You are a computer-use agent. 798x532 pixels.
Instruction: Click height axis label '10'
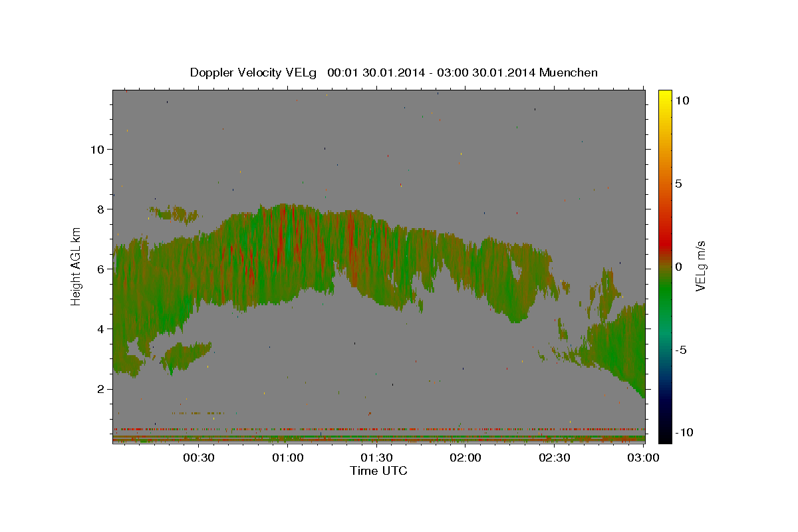point(97,150)
